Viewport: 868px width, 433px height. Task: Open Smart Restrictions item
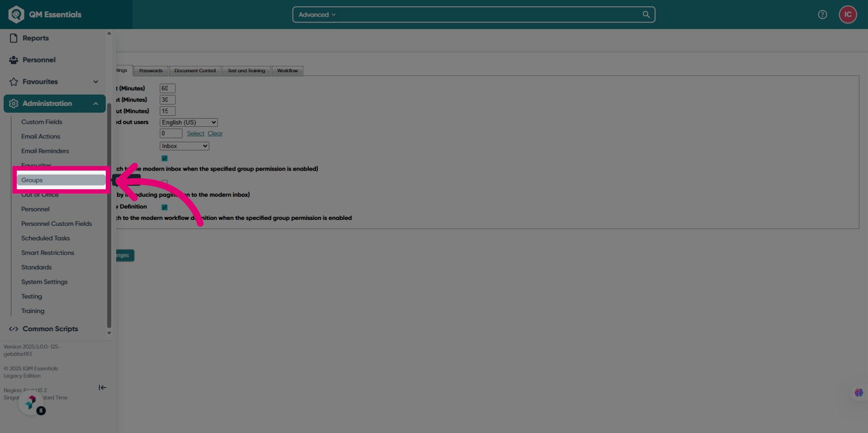pyautogui.click(x=47, y=252)
